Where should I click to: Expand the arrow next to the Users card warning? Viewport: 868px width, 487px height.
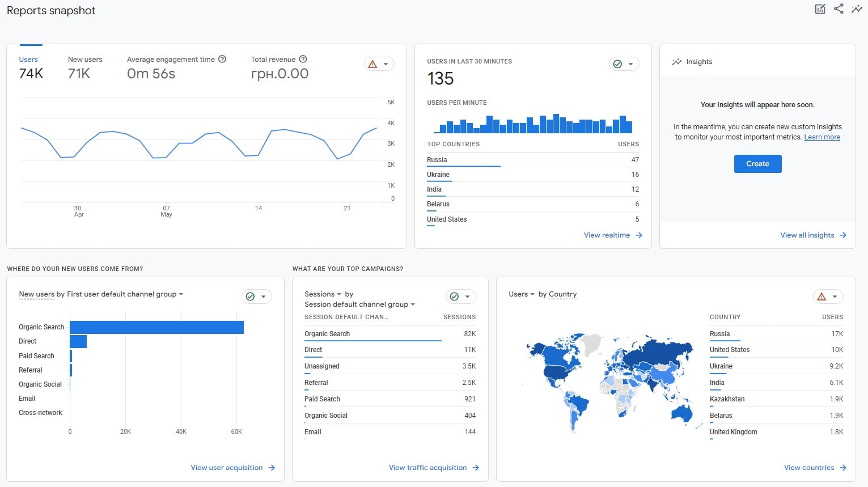point(385,63)
